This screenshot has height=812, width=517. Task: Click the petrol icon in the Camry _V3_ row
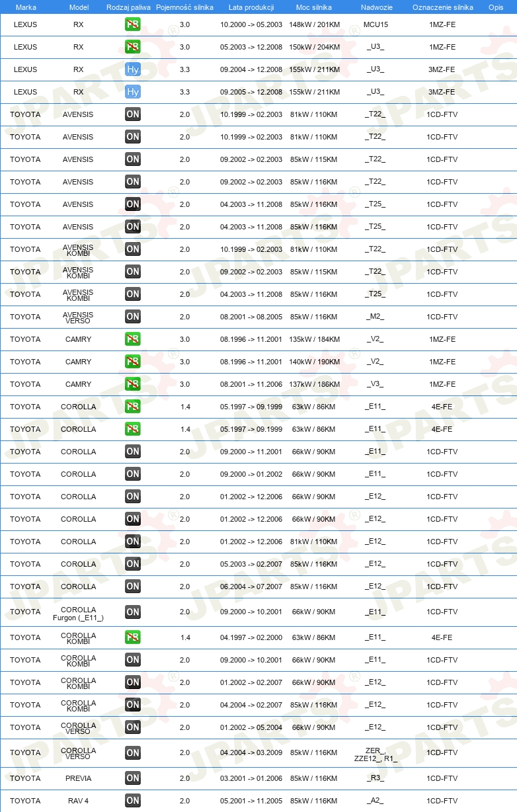(133, 384)
